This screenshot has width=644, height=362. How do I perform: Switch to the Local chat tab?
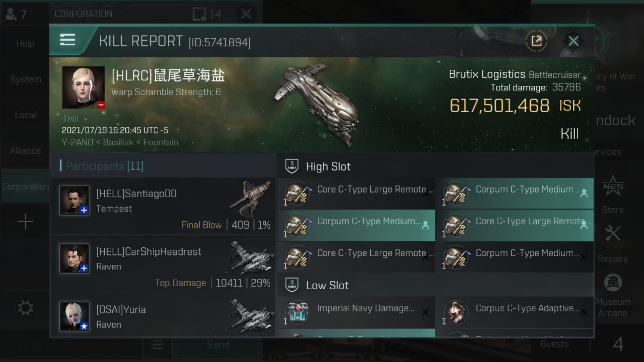tap(25, 115)
